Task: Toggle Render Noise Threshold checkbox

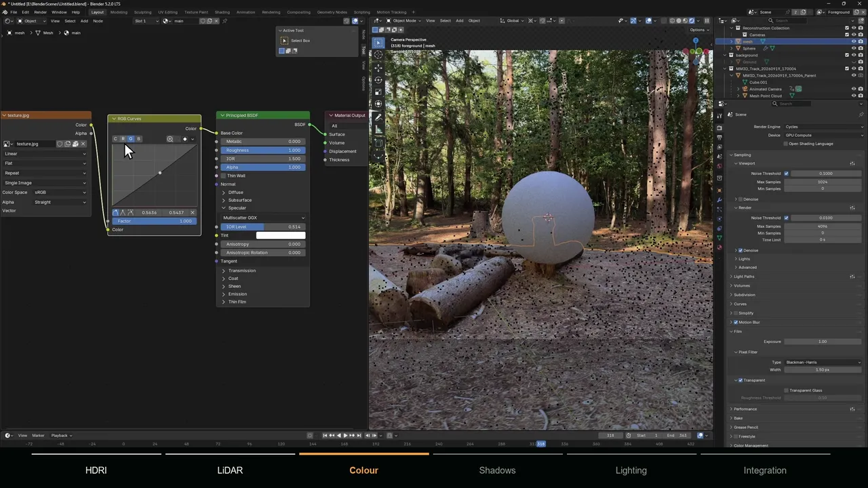Action: 786,218
